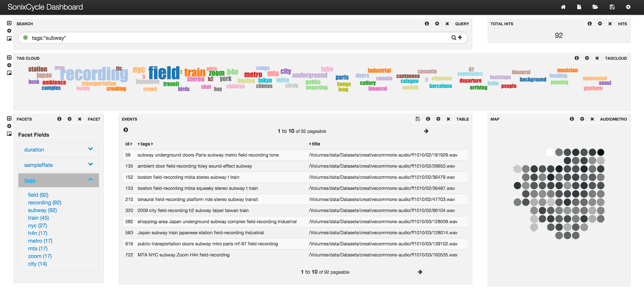Select the 'train (45)' facet link
The image size is (644, 289).
[38, 218]
